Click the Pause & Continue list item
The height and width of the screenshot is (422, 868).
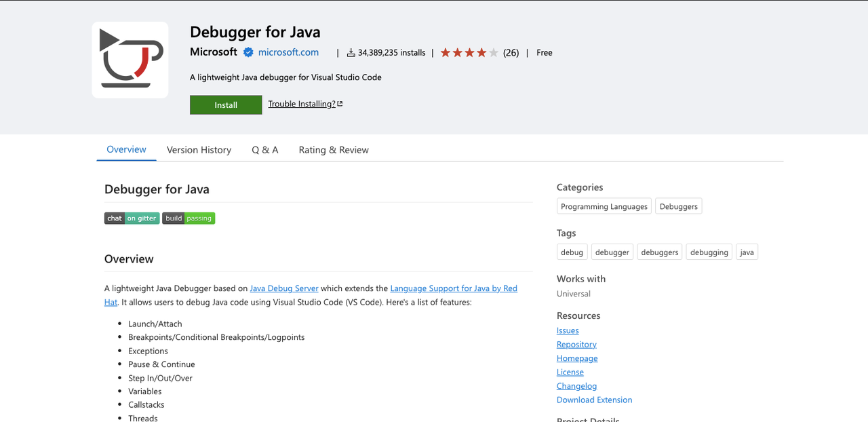(161, 364)
